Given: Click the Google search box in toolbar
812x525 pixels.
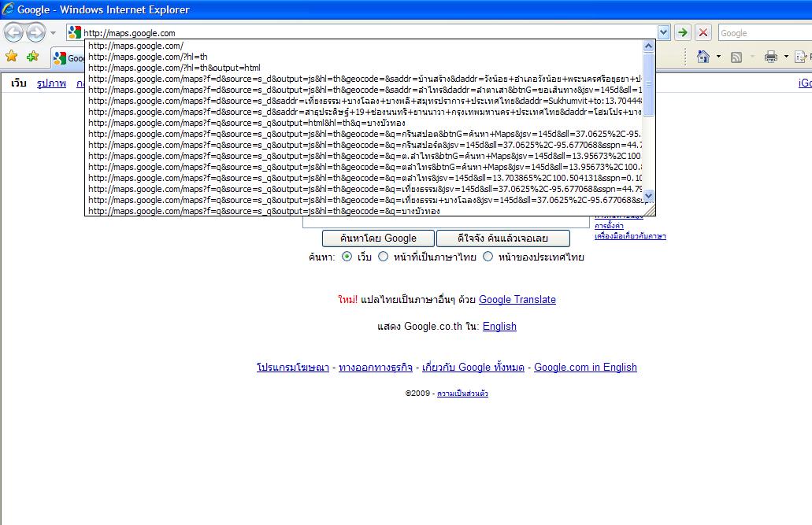Looking at the screenshot, I should (765, 33).
